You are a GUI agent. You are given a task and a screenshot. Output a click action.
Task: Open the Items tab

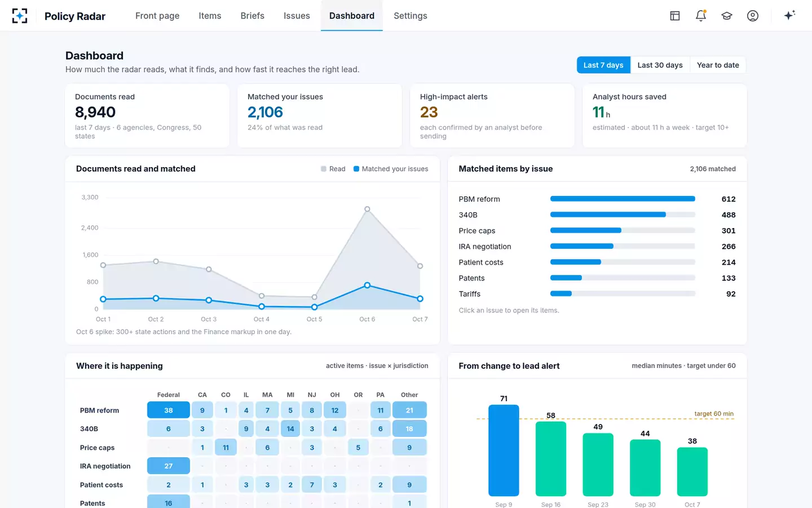210,16
